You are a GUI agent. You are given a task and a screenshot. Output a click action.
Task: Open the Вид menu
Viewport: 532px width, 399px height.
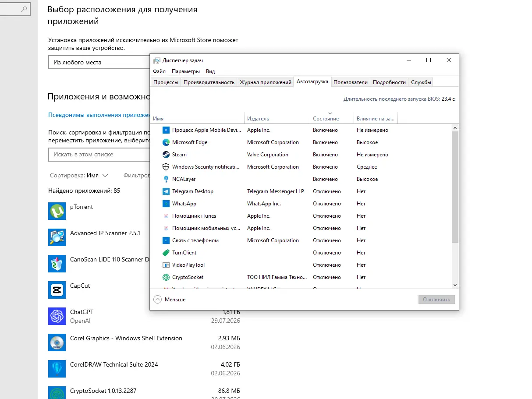tap(210, 71)
